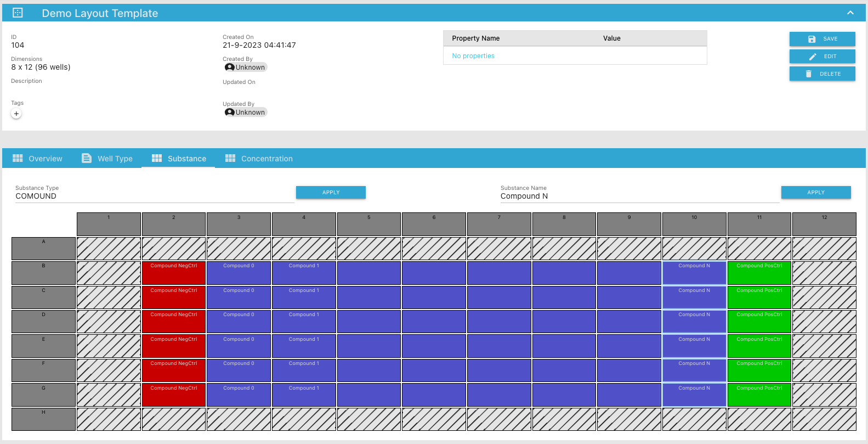Click the trash can Delete icon
The width and height of the screenshot is (868, 444).
click(x=808, y=74)
